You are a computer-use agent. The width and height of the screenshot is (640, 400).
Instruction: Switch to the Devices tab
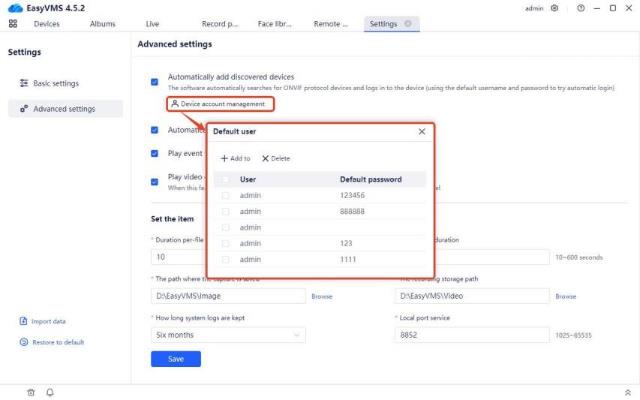click(x=46, y=23)
